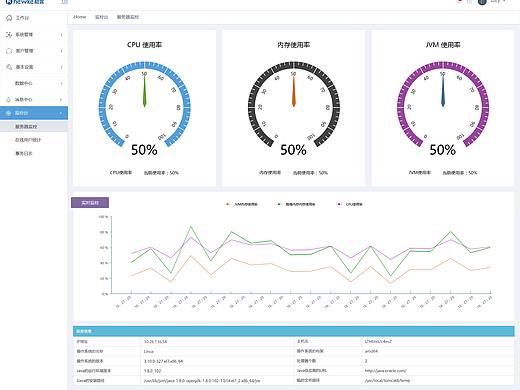Image resolution: width=520 pixels, height=390 pixels.
Task: Go to Home in the breadcrumb
Action: (80, 17)
